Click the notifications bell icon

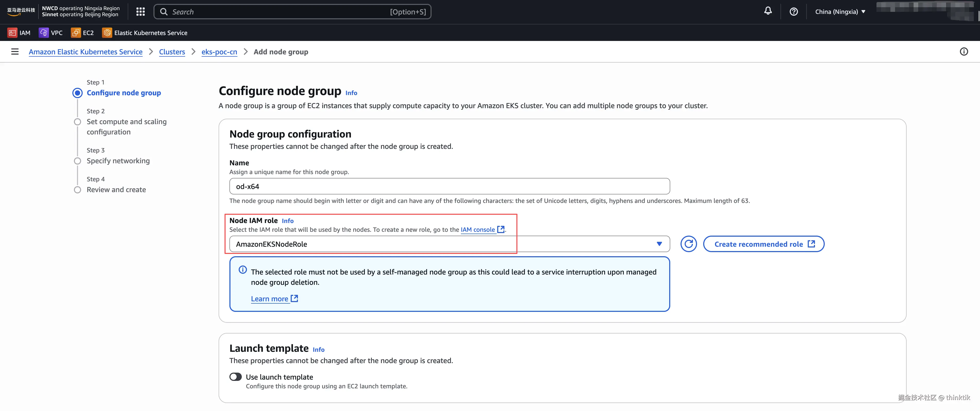768,11
